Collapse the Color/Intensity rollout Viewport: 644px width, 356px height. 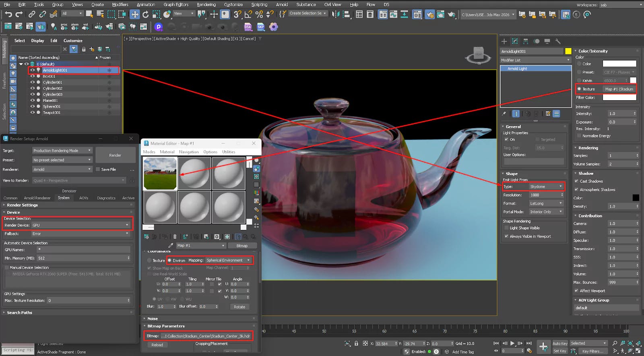tap(592, 51)
